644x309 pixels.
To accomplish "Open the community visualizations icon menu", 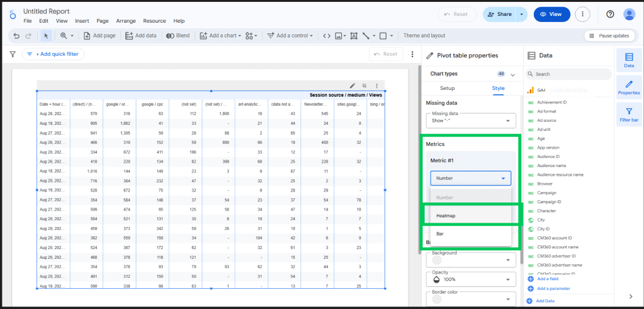I will [x=251, y=36].
